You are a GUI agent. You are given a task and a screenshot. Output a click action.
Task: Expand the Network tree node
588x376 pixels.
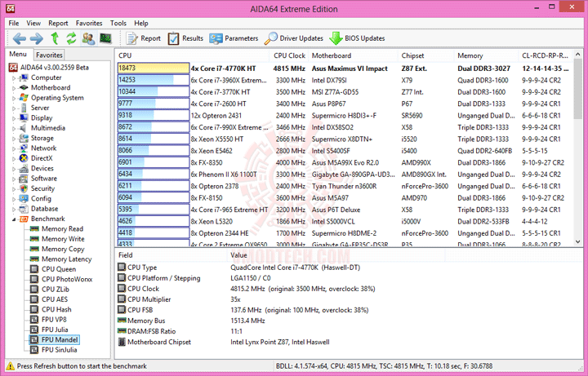[x=14, y=149]
